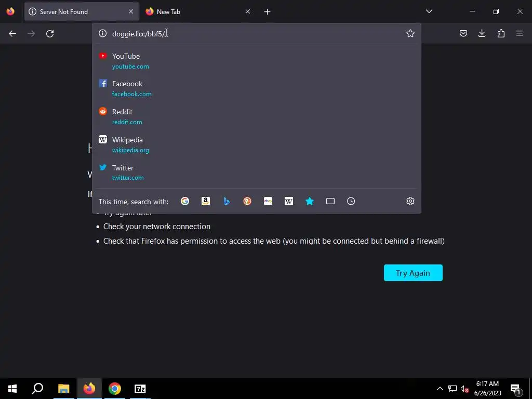
Task: Search this time with Bing
Action: pos(227,201)
